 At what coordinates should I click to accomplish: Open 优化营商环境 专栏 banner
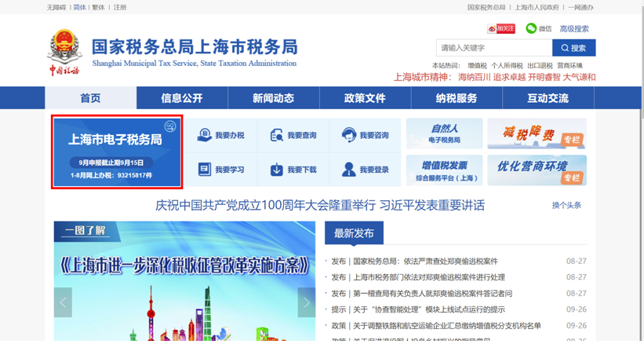point(537,170)
